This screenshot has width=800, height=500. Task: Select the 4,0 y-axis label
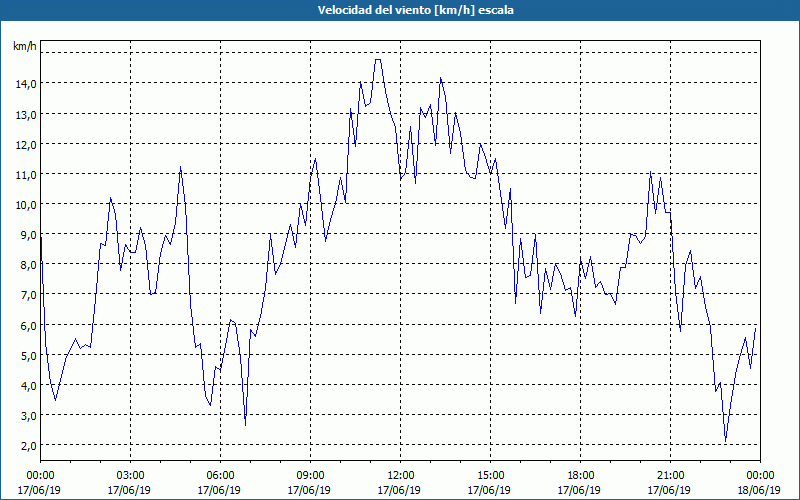[28, 386]
